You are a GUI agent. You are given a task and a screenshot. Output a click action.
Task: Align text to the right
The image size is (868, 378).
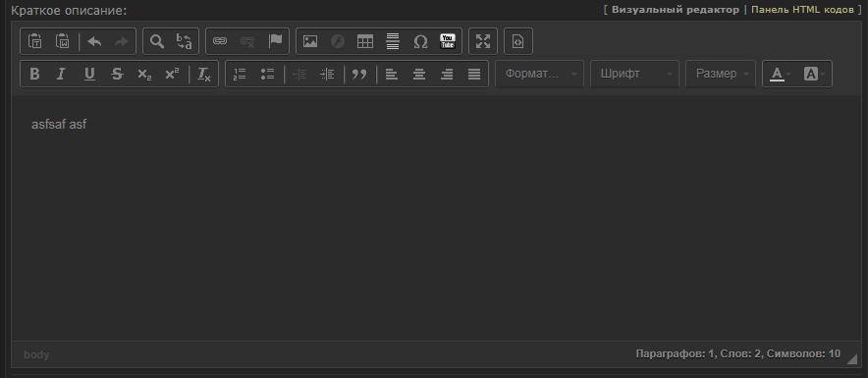tap(447, 74)
